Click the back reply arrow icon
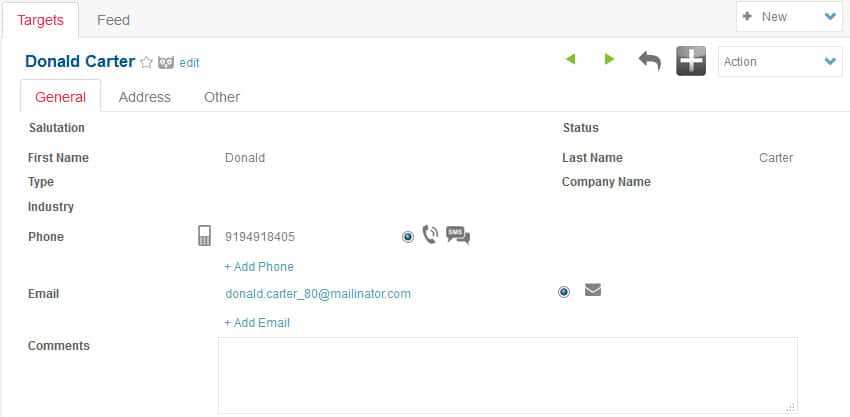 pyautogui.click(x=650, y=61)
